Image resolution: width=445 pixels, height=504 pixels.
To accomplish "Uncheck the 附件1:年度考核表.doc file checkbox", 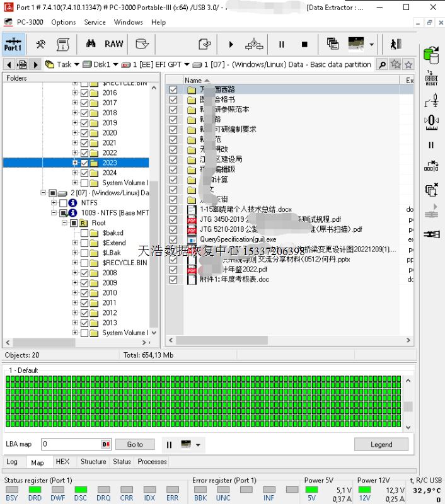I will click(173, 280).
